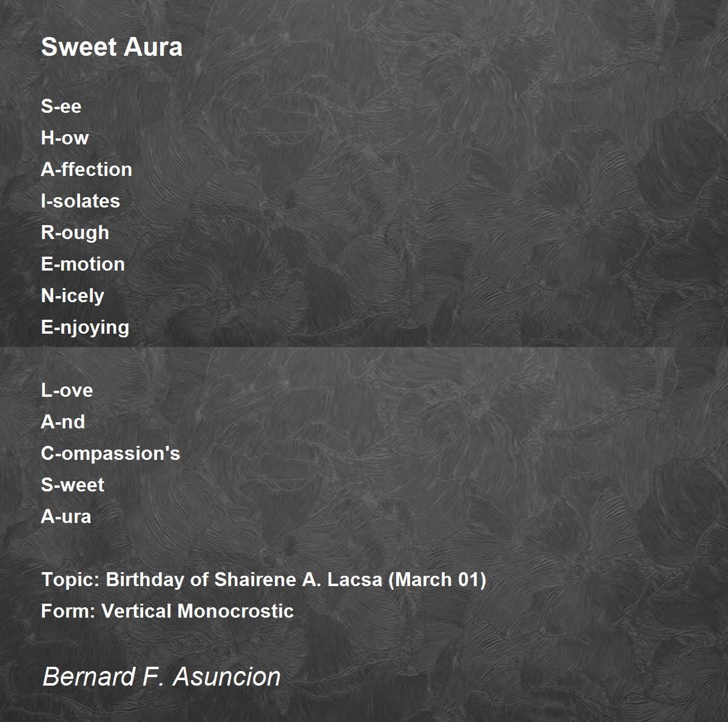Image resolution: width=728 pixels, height=722 pixels.
Task: Click the line 'I-solates'
Action: (x=80, y=201)
